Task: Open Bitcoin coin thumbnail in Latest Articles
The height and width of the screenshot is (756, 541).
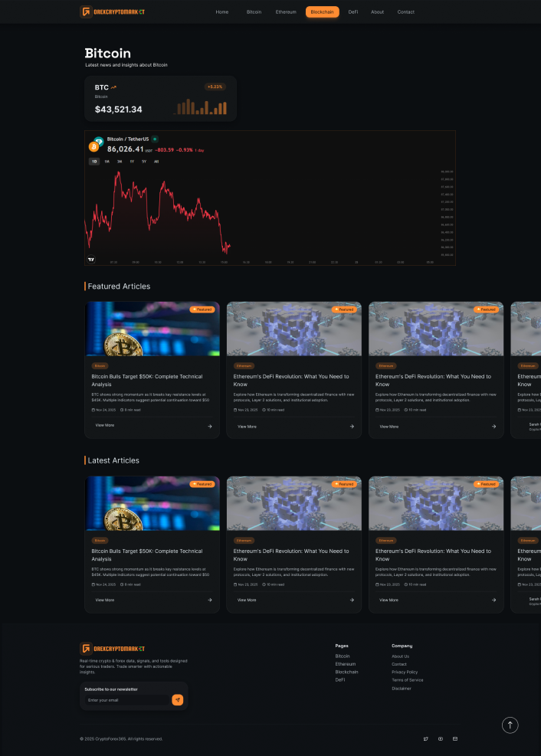Action: tap(152, 503)
